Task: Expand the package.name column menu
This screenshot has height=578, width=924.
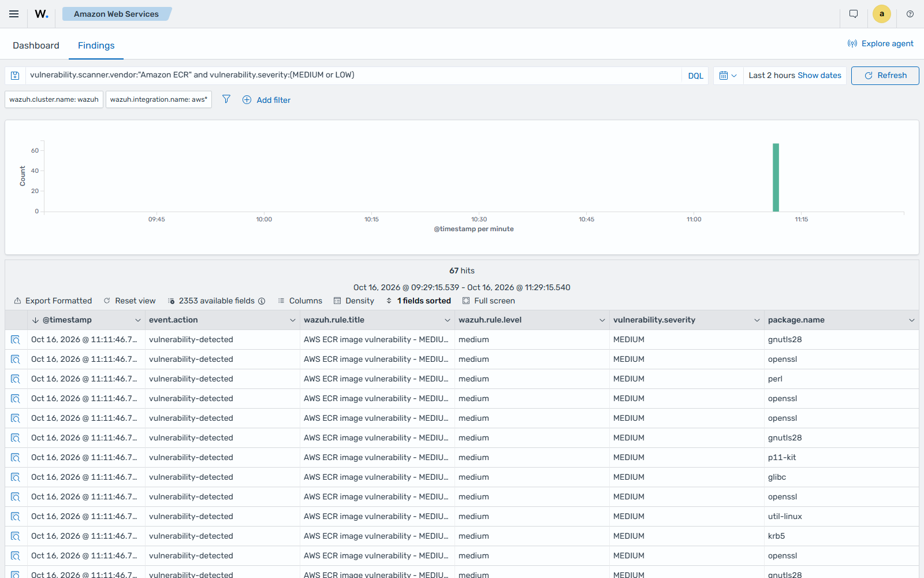Action: point(912,320)
